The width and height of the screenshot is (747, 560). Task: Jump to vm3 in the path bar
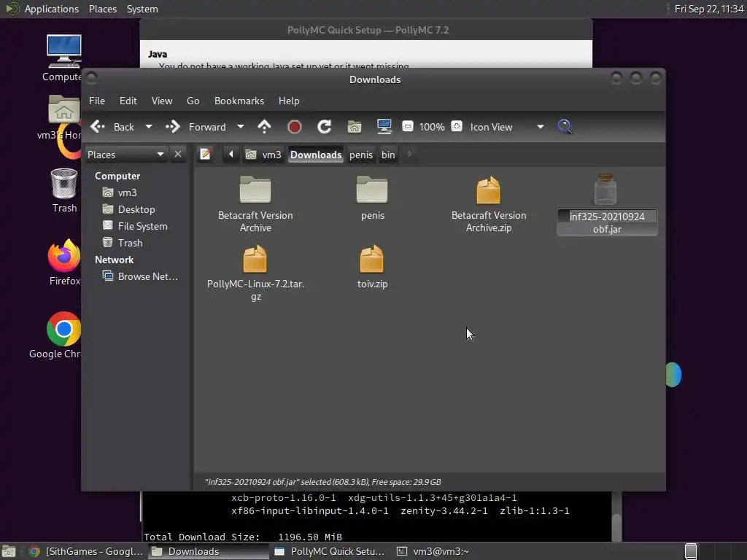[x=263, y=155]
